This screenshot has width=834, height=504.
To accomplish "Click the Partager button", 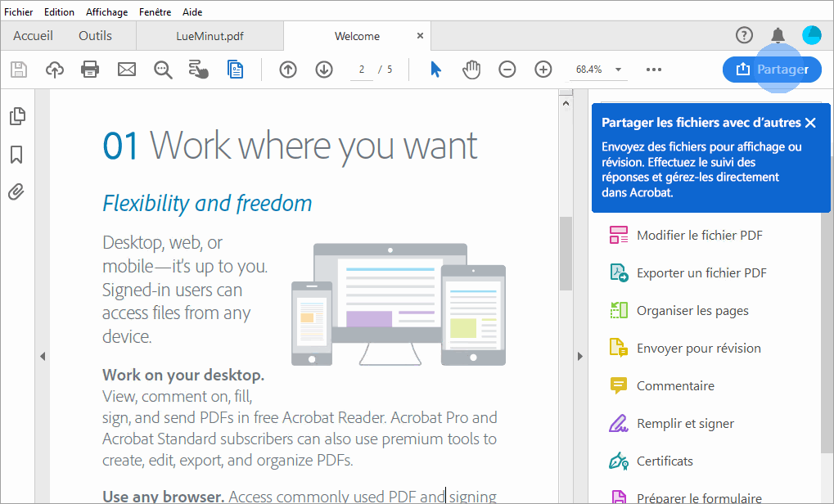I will (x=772, y=70).
